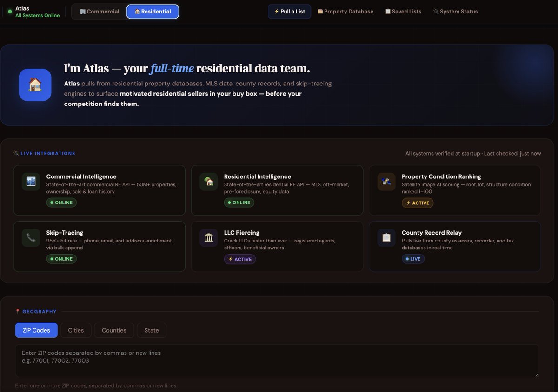Click the Atlas app name in header
Image resolution: width=558 pixels, height=392 pixels.
tap(22, 8)
